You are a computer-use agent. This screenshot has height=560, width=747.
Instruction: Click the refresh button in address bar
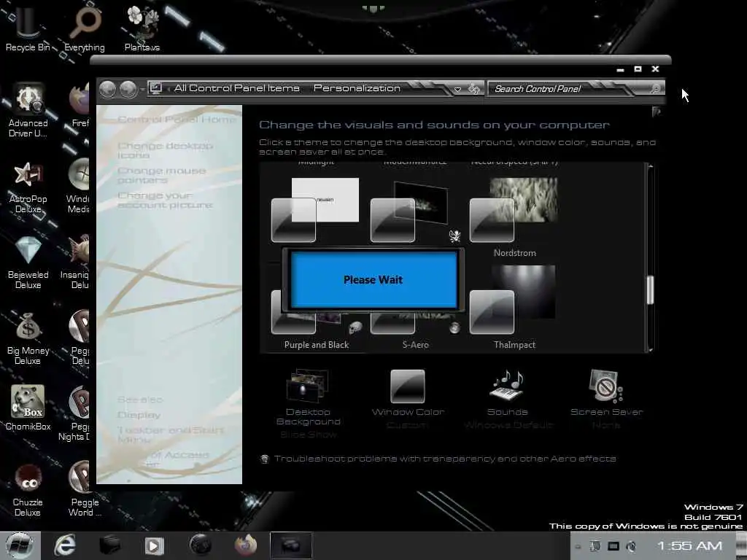[x=473, y=89]
